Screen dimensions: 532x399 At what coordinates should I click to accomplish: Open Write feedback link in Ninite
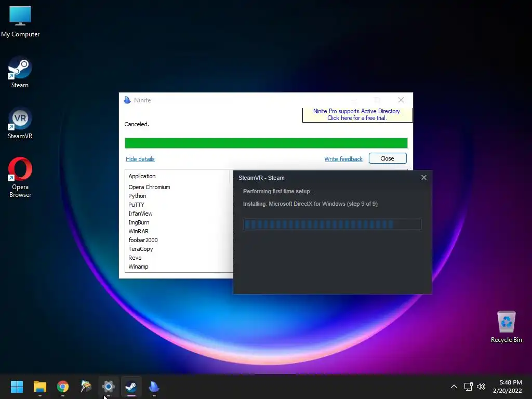point(343,159)
